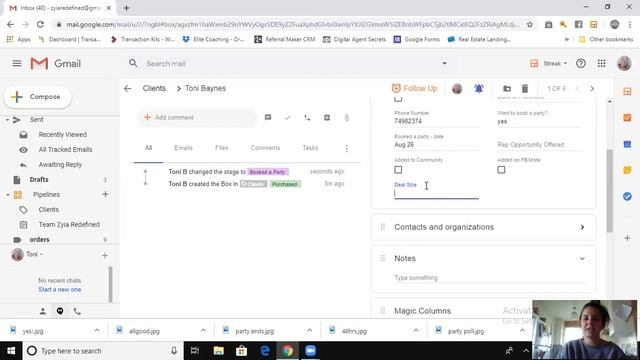The image size is (640, 360).
Task: Switch to the Comments tab
Action: click(x=265, y=148)
